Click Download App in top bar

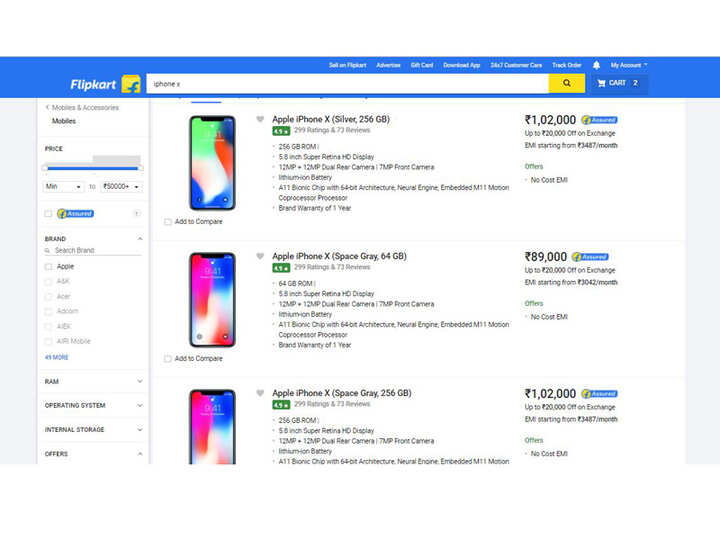(x=461, y=65)
